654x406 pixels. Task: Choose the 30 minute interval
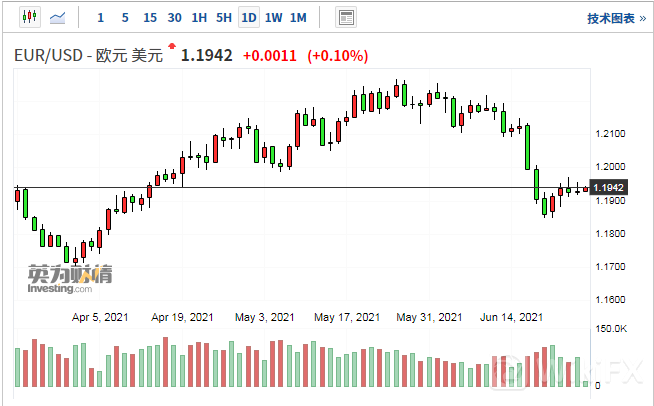tap(175, 18)
